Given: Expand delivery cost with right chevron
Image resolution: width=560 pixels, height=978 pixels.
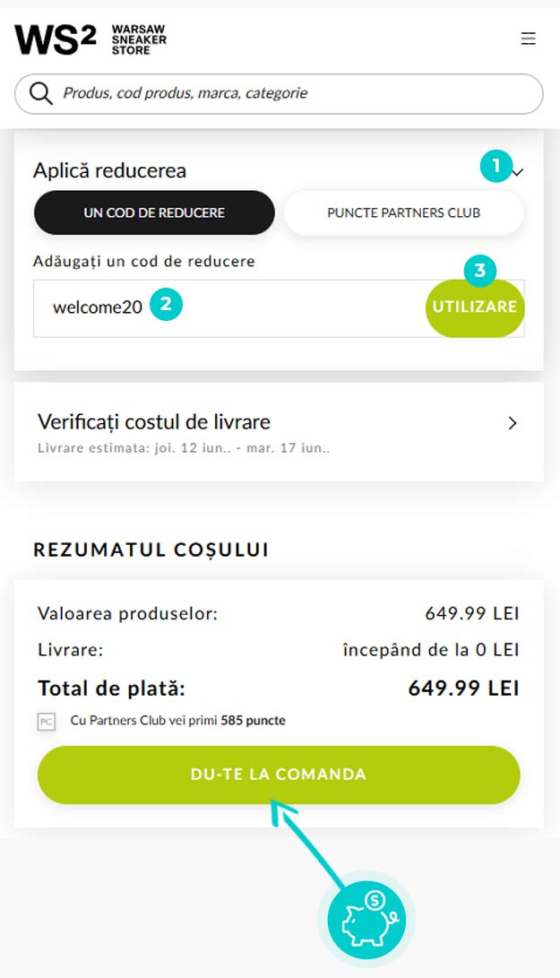Looking at the screenshot, I should pos(513,423).
